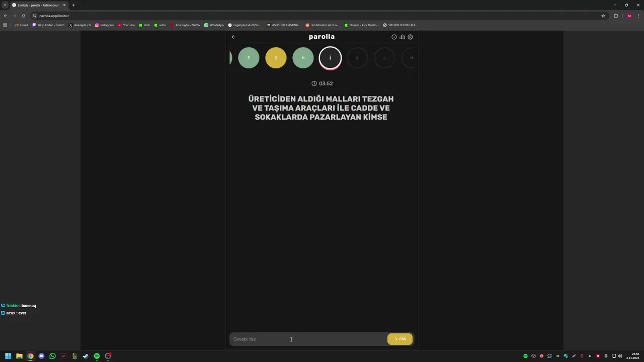Screen dimensions: 644x362
Task: Click the parolla logo title
Action: (321, 37)
